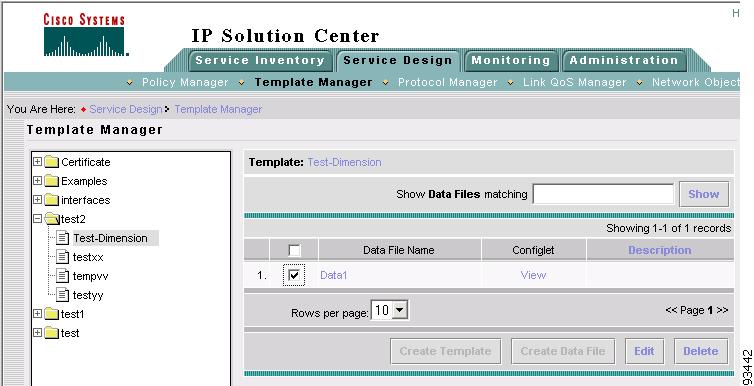Click the Examples folder icon
The height and width of the screenshot is (386, 754).
[51, 181]
